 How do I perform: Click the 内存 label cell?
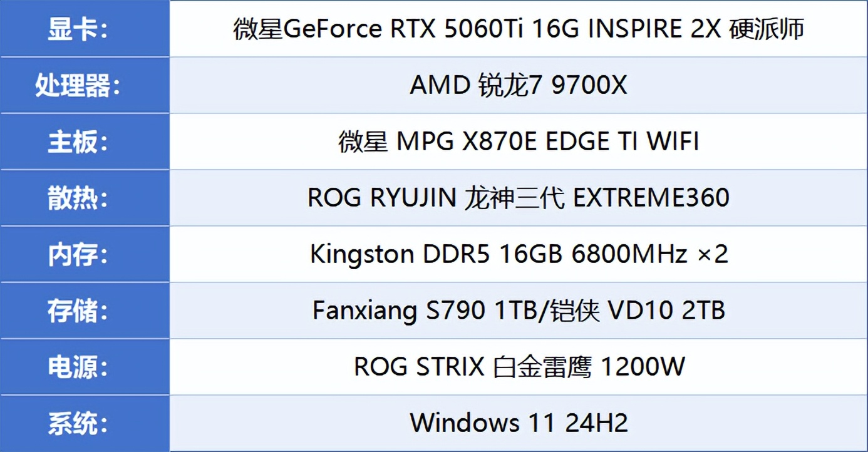pos(85,254)
